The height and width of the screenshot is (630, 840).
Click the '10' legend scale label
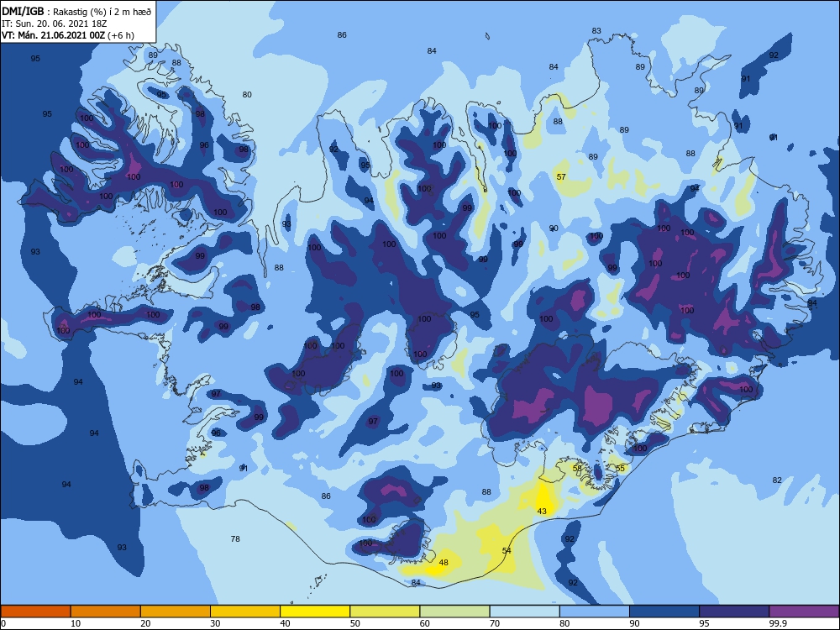(76, 623)
